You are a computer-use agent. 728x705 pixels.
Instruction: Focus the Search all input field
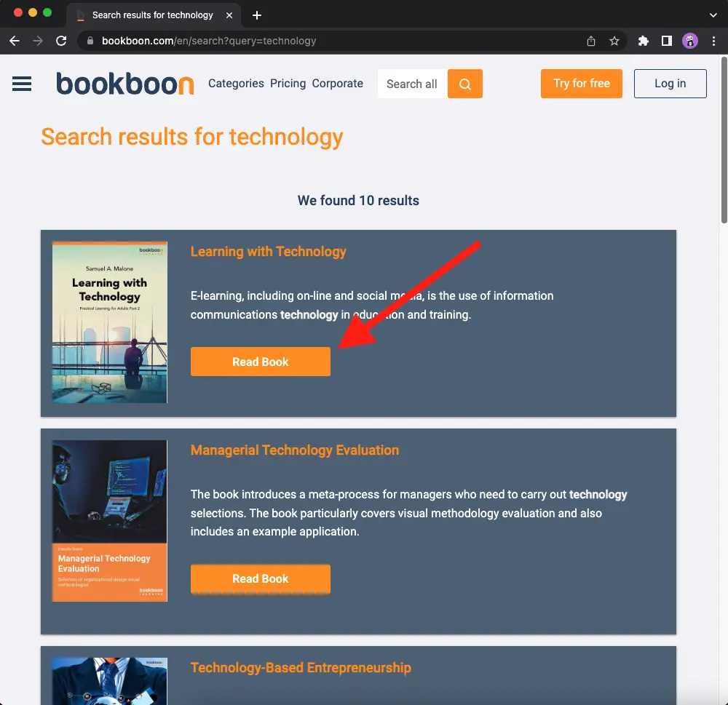[412, 84]
